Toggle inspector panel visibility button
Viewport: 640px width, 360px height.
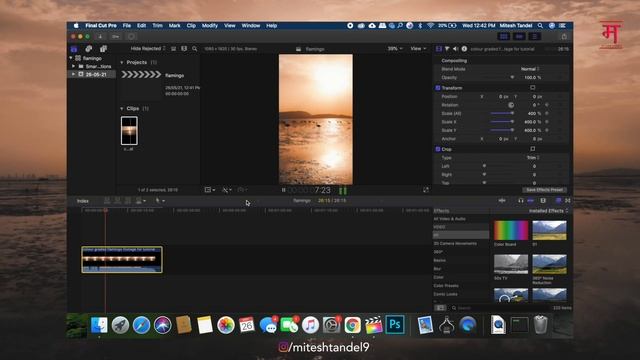click(534, 37)
